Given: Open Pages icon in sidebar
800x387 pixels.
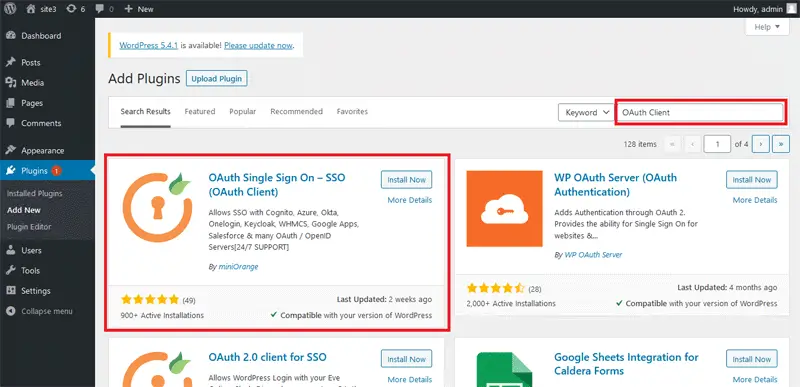Looking at the screenshot, I should click(x=11, y=103).
